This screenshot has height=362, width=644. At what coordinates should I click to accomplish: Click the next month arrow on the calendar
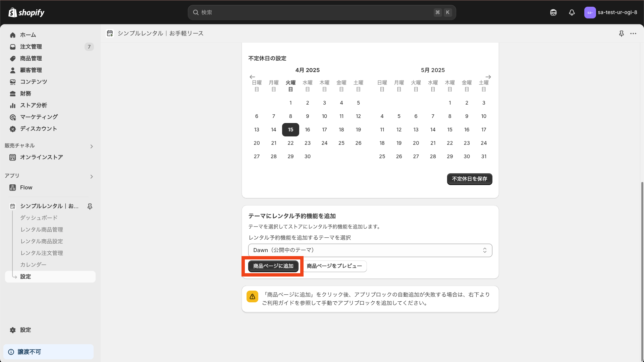[x=488, y=76]
